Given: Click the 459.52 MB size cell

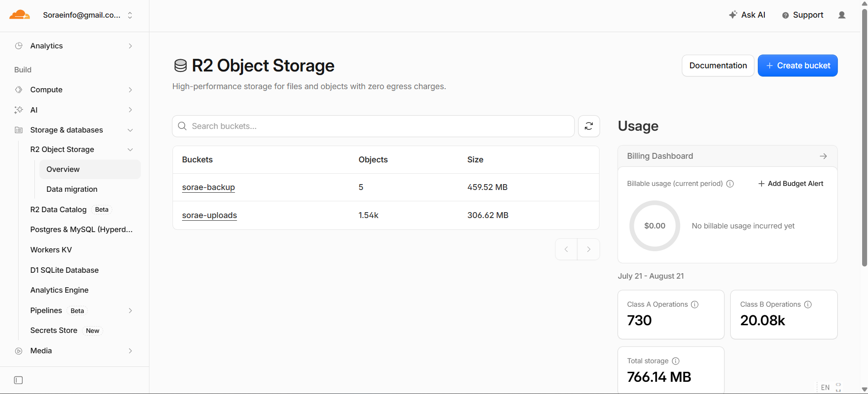Looking at the screenshot, I should 487,187.
